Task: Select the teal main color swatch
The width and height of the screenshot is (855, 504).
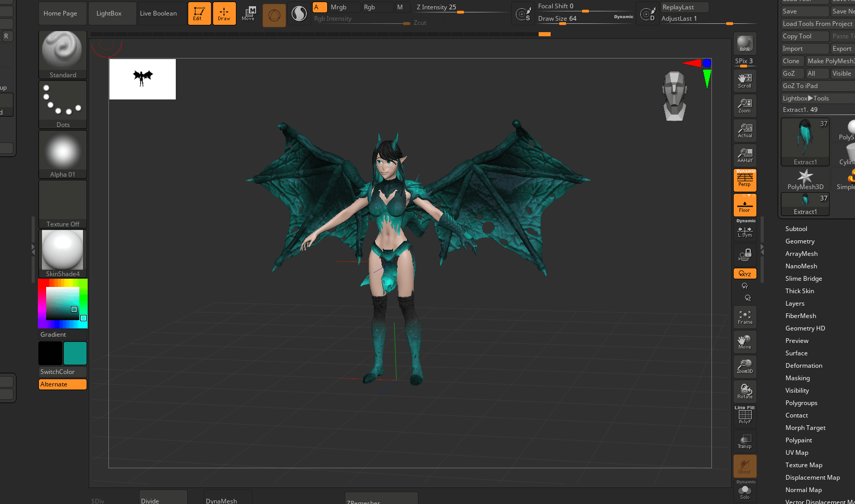Action: tap(75, 353)
